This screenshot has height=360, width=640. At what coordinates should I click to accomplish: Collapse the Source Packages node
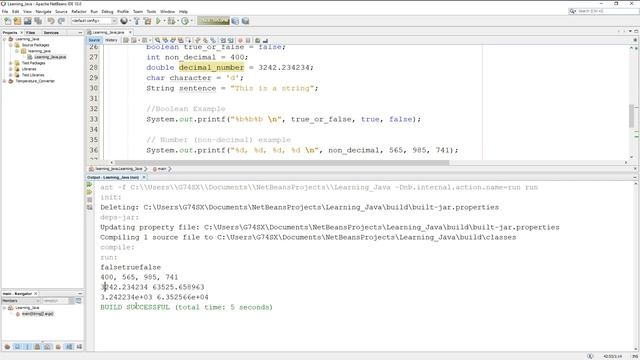[x=11, y=45]
